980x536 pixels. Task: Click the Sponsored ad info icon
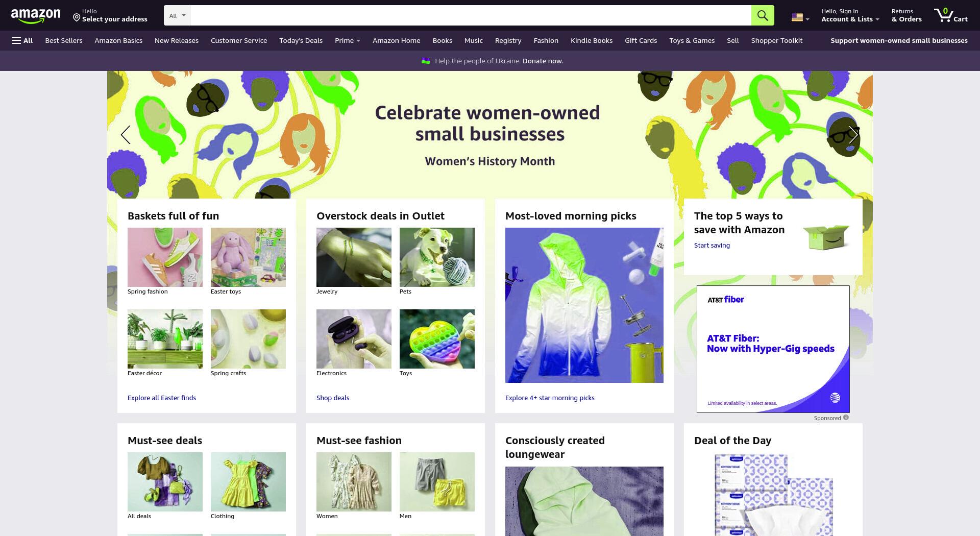coord(846,418)
